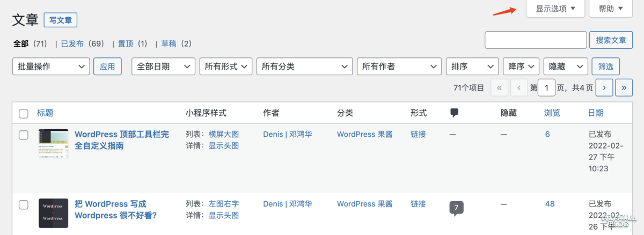Open the 批量操作 dropdown
Viewport: 644px width, 235px height.
(51, 67)
